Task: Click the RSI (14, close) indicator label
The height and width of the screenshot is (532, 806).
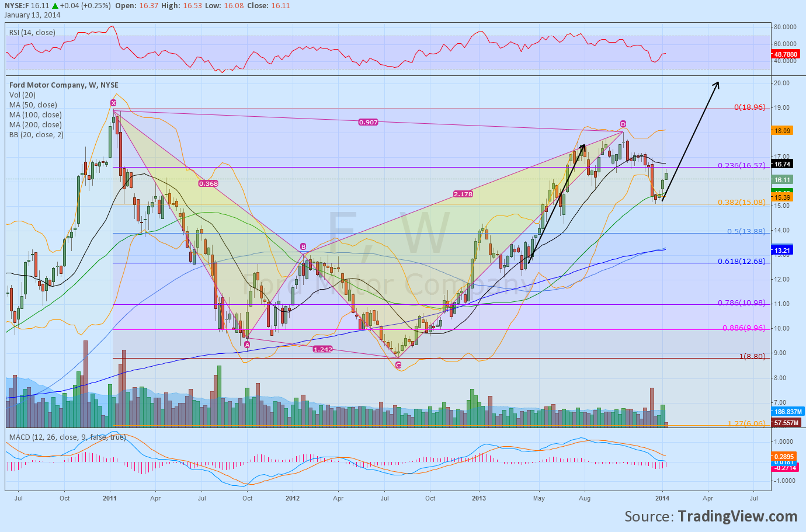Action: point(32,32)
